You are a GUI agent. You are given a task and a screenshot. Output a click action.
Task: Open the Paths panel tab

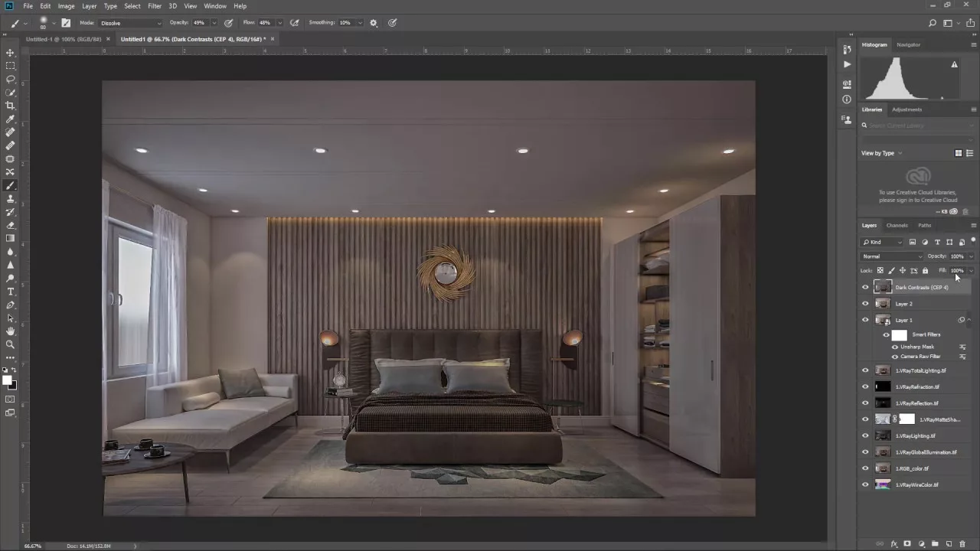(x=925, y=226)
